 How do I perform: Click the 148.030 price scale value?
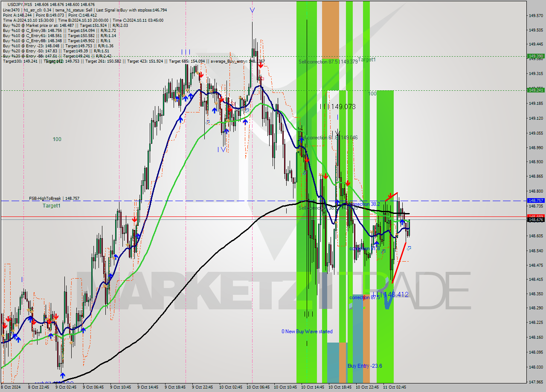point(536,367)
